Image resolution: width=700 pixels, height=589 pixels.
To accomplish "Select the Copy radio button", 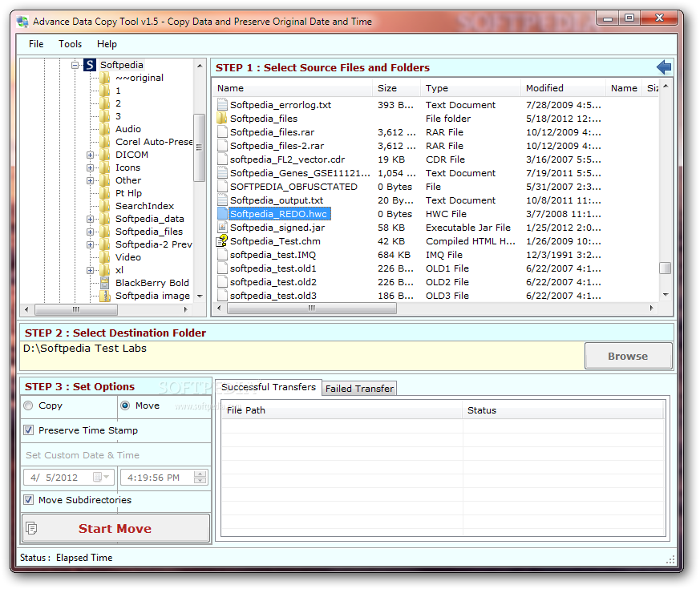I will point(29,405).
